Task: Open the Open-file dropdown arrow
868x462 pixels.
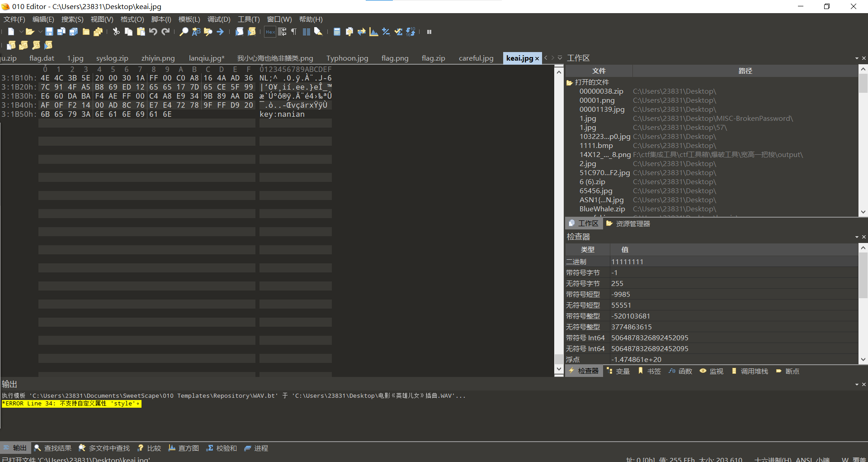Action: tap(40, 32)
